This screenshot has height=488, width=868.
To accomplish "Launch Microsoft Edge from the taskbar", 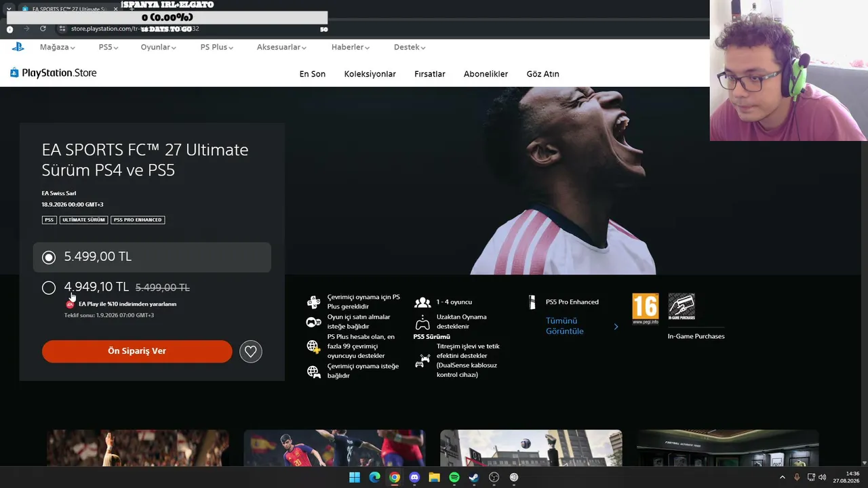I will [374, 477].
